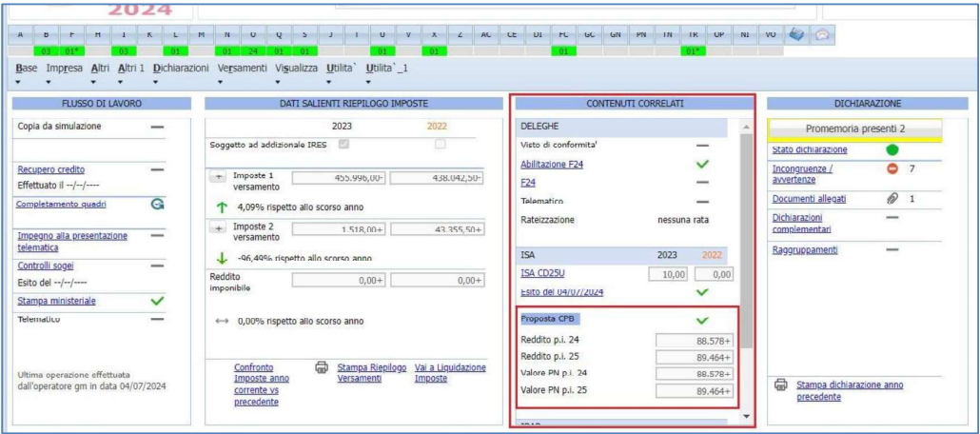Open the Stampa Riepilogo Versamenti link
Screen dimensions: 980x434
373,373
